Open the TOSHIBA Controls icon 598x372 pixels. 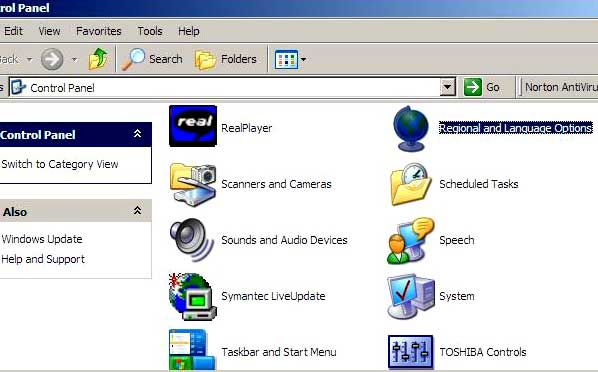(x=410, y=352)
